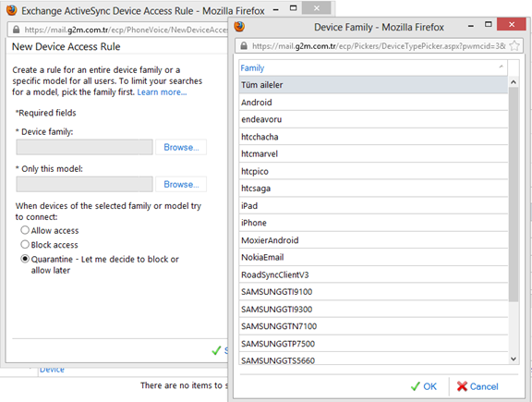Viewport: 532px width, 402px height.
Task: Bookmark page with the star icon
Action: click(514, 45)
